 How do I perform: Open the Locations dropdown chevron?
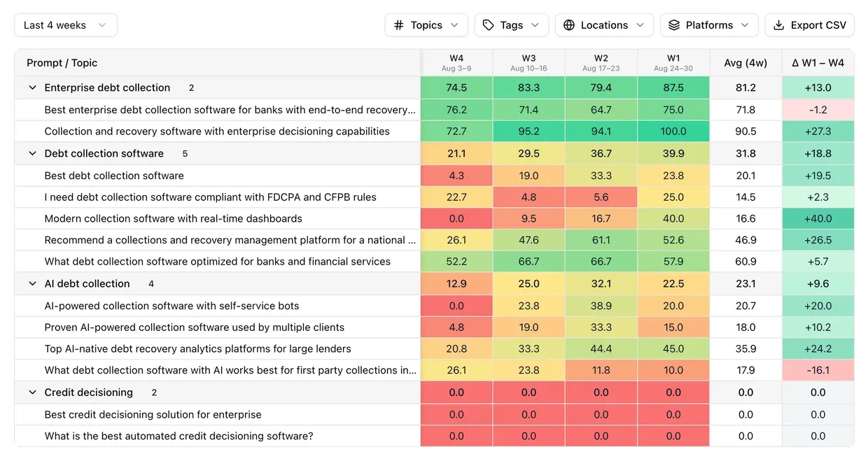point(640,25)
